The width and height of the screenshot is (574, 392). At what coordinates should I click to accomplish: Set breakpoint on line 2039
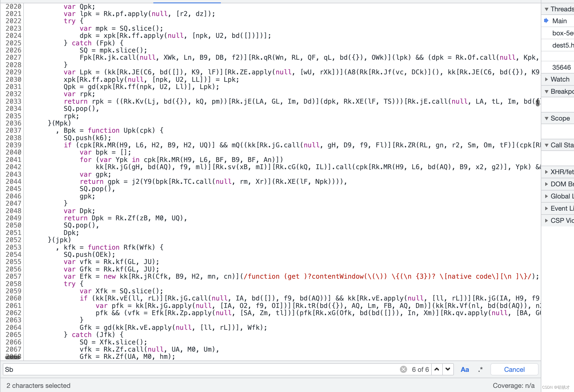click(13, 145)
